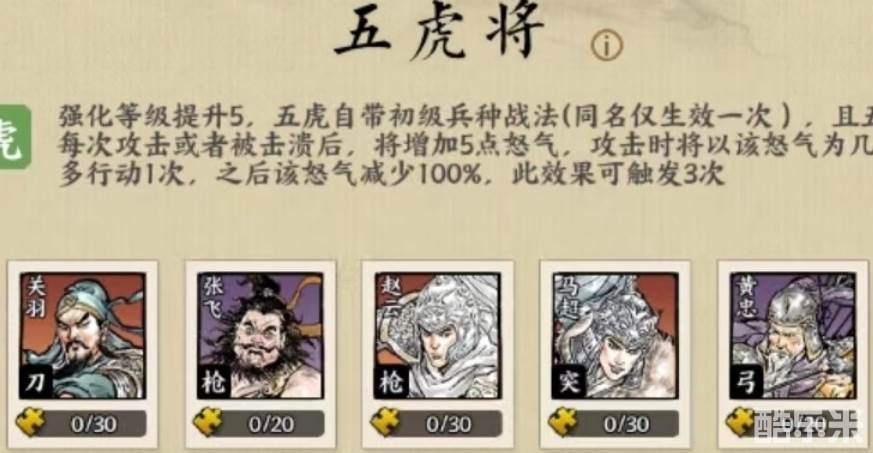The height and width of the screenshot is (453, 873).
Task: Click the 五虎 skill description text
Action: point(465,145)
